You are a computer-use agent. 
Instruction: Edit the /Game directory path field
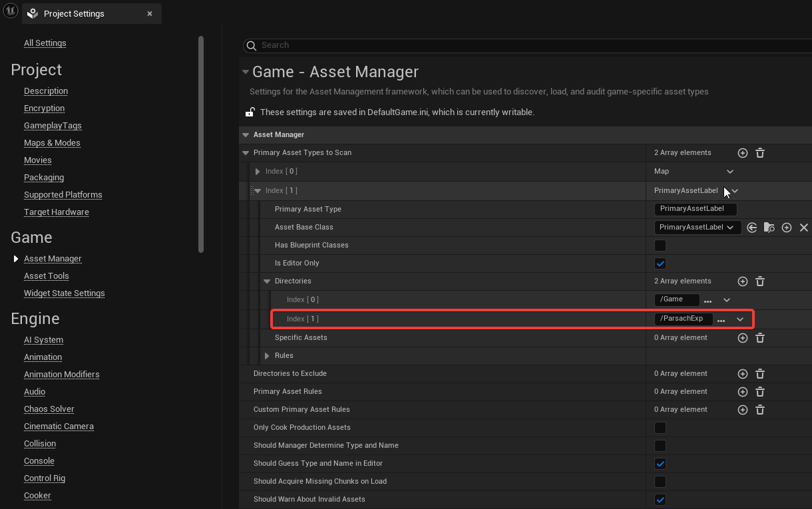pos(677,299)
